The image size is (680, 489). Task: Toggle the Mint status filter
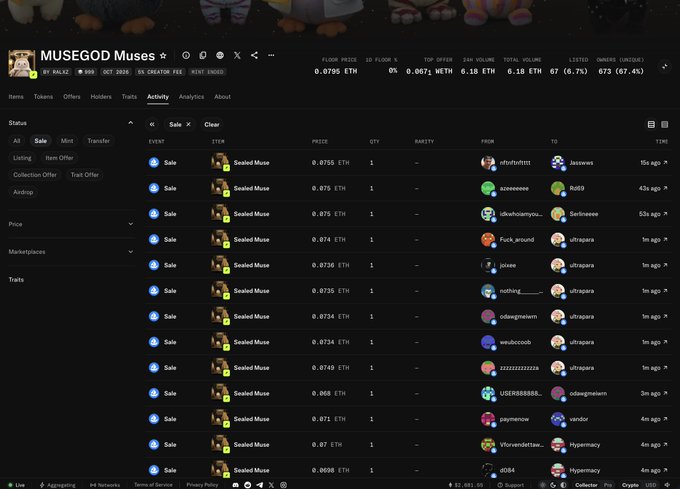point(67,141)
